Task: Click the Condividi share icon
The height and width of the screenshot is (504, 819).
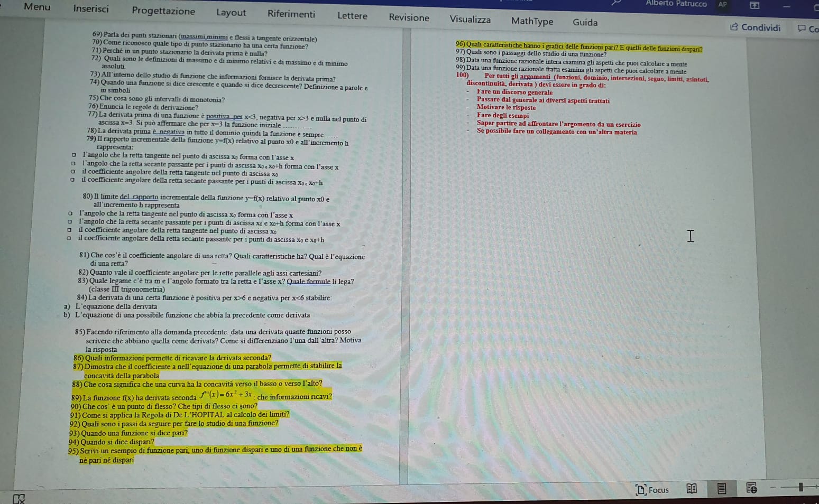Action: coord(734,27)
